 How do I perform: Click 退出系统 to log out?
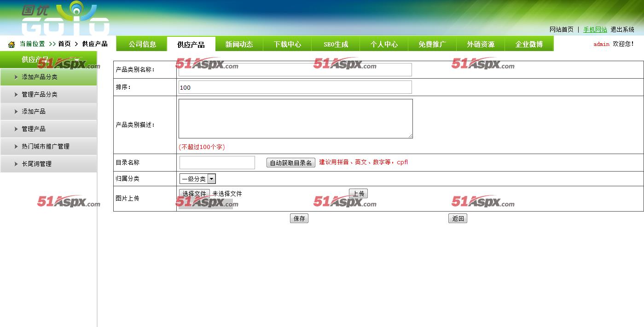622,29
